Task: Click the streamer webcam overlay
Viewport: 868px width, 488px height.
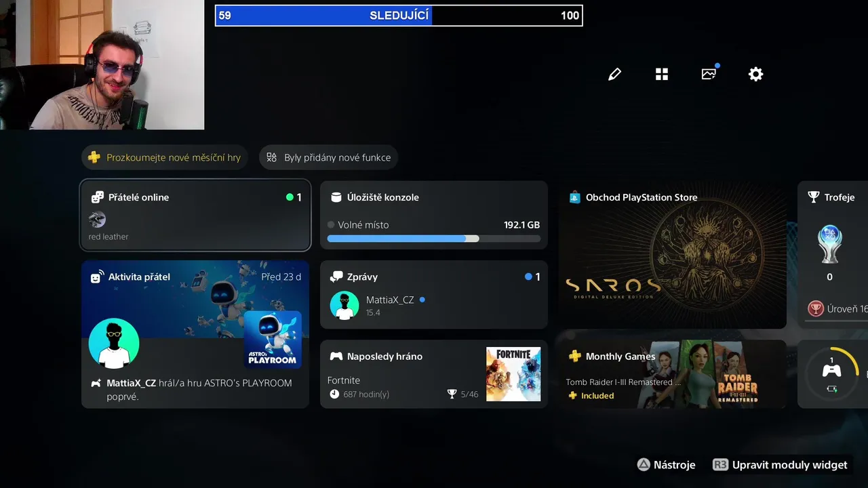Action: (x=102, y=64)
